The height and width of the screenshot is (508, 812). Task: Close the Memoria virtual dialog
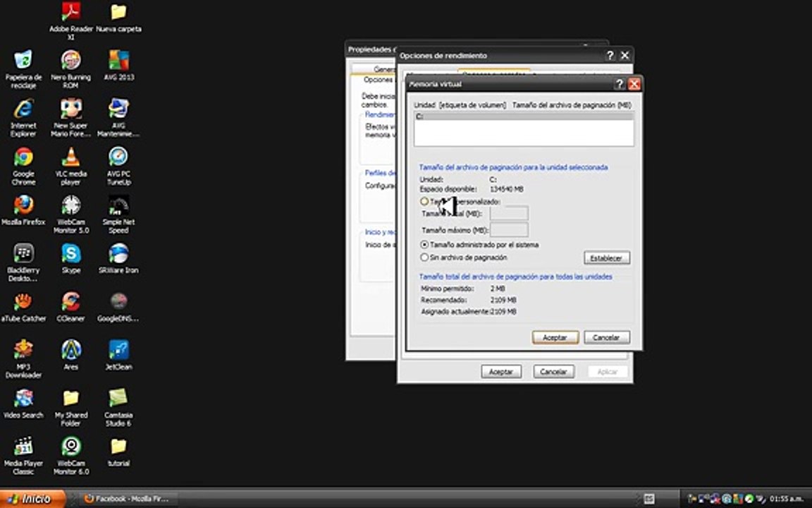[634, 84]
